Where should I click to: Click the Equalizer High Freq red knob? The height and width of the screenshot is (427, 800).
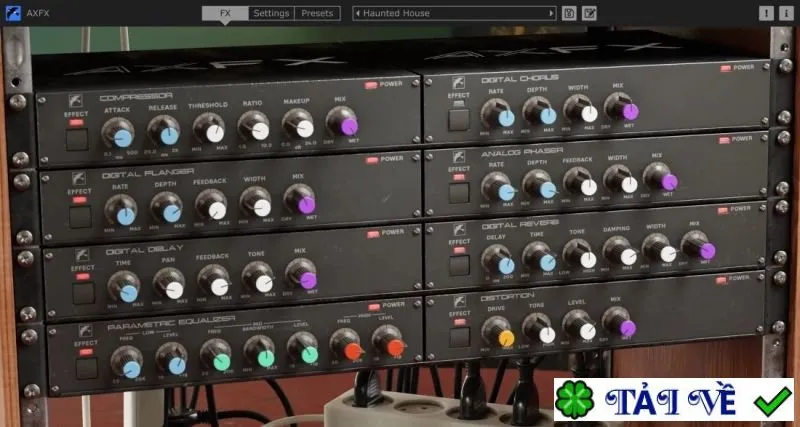pos(346,345)
